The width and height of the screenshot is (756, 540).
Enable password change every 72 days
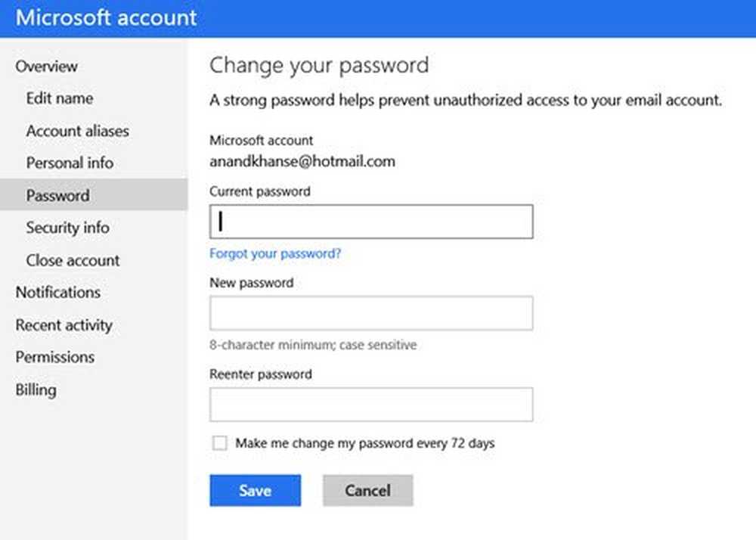click(x=219, y=443)
